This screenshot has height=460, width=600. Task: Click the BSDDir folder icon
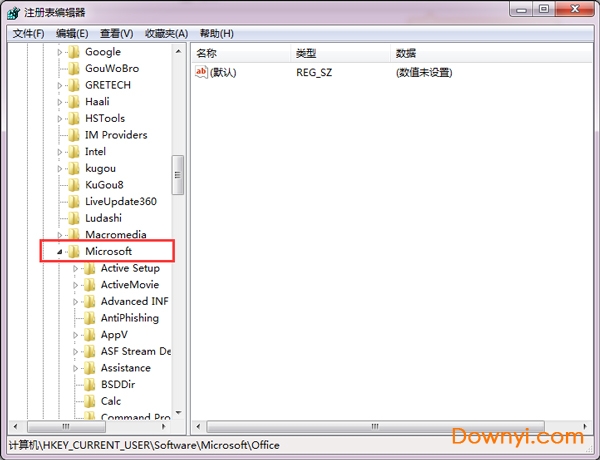point(90,385)
